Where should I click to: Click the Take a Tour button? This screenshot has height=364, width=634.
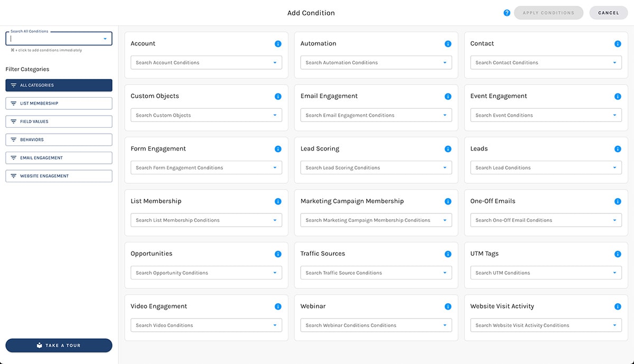click(58, 345)
